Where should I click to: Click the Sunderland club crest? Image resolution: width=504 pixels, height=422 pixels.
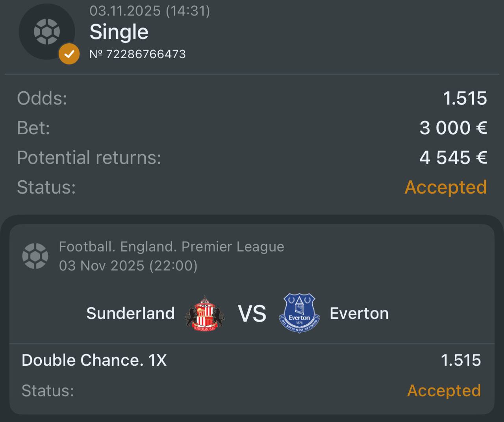(x=205, y=313)
